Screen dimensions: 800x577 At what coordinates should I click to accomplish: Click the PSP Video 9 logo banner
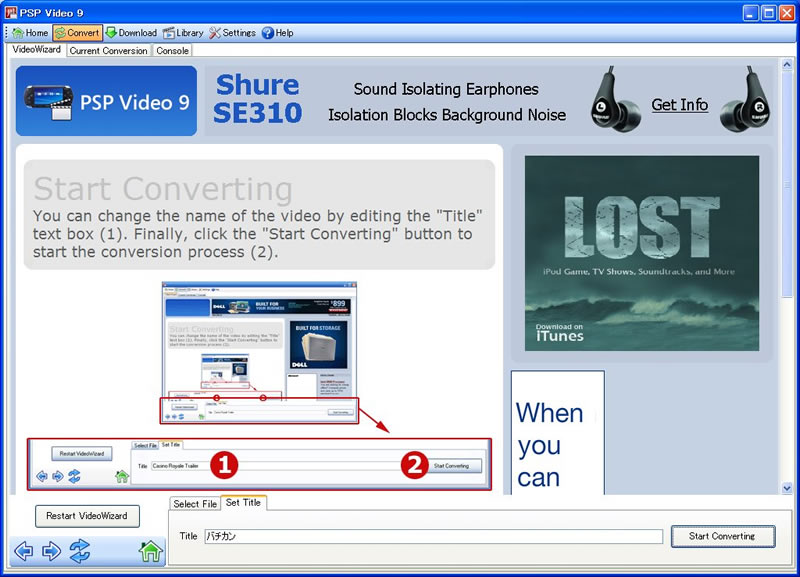click(x=106, y=101)
